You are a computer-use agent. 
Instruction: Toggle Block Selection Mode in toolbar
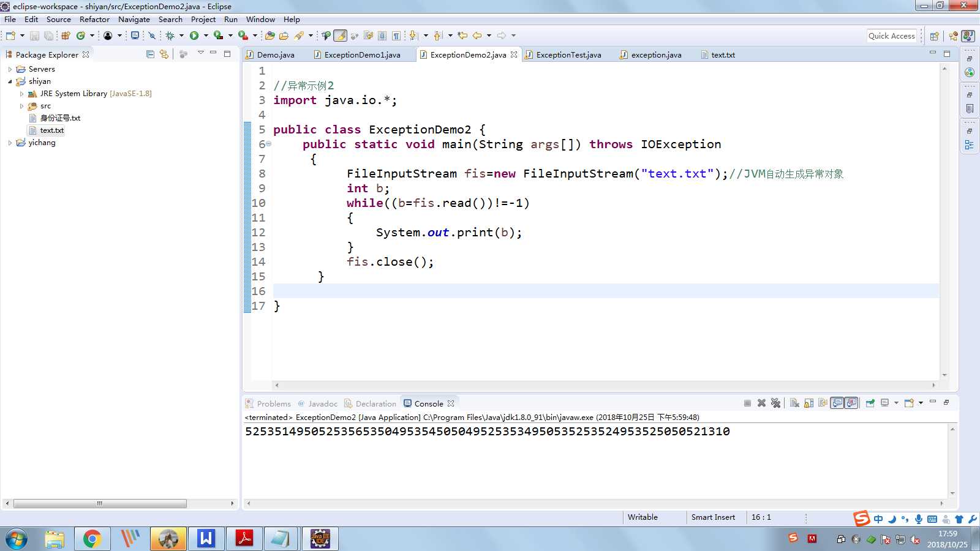click(382, 36)
